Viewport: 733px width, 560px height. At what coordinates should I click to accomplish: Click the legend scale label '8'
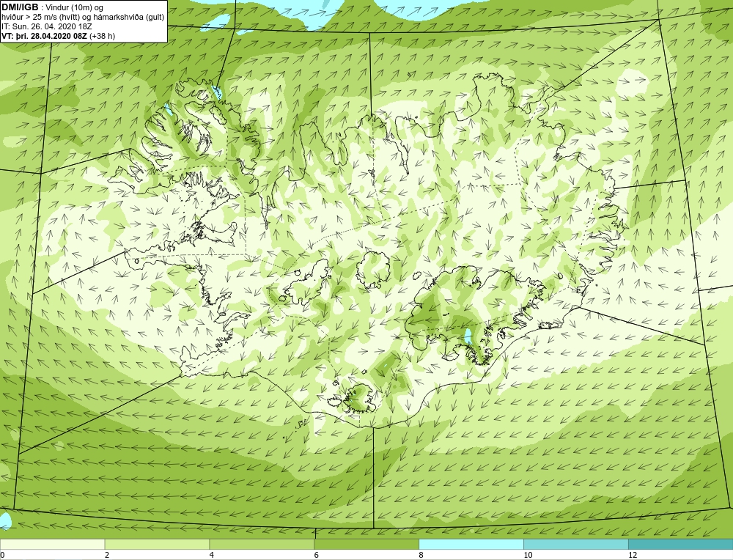click(x=421, y=555)
